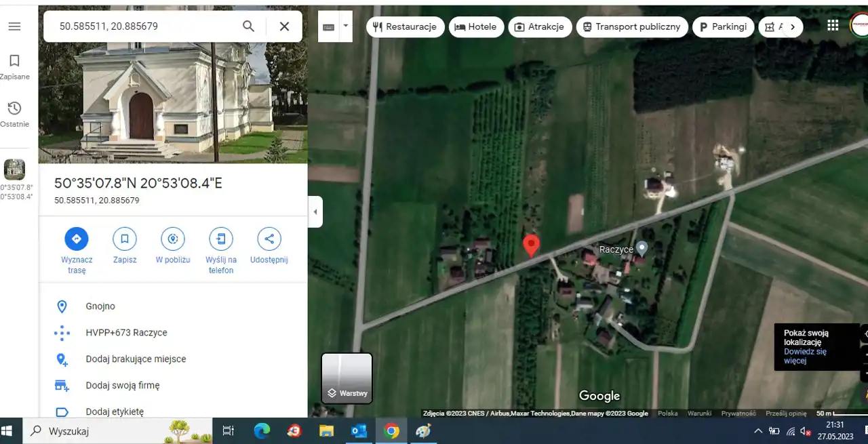
Task: Collapse the side panel arrow
Action: coord(315,211)
